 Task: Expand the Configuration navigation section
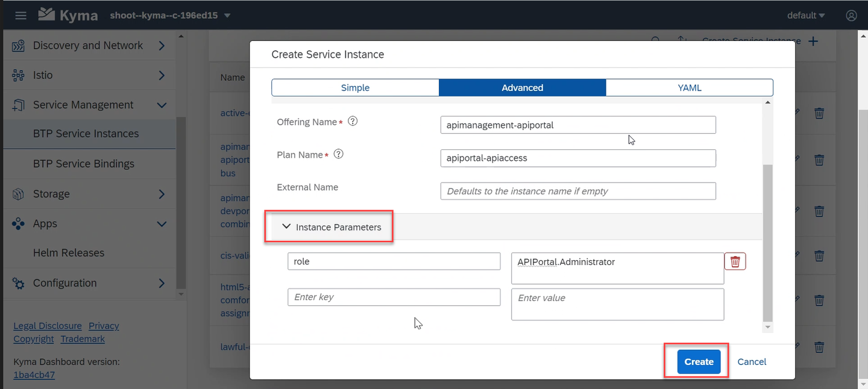[162, 283]
